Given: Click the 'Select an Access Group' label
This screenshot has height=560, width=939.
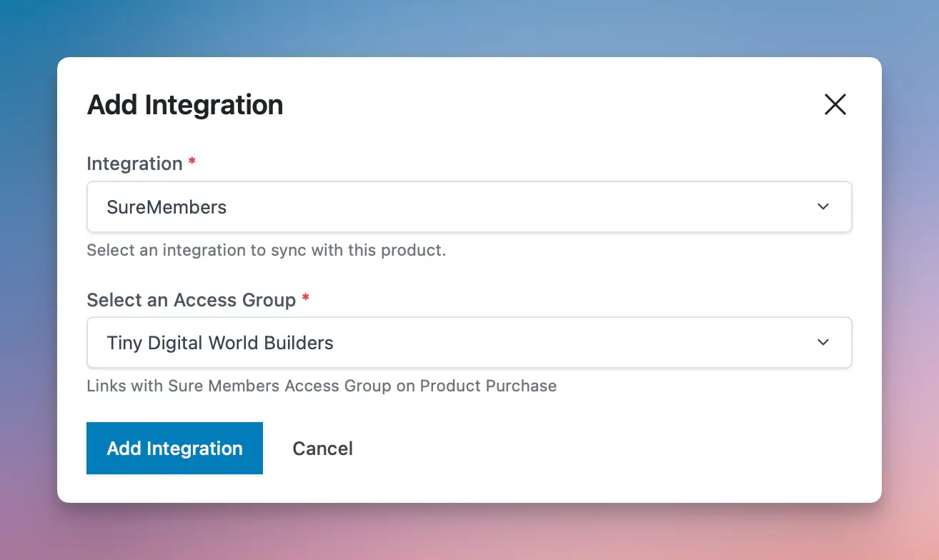Looking at the screenshot, I should tap(191, 300).
